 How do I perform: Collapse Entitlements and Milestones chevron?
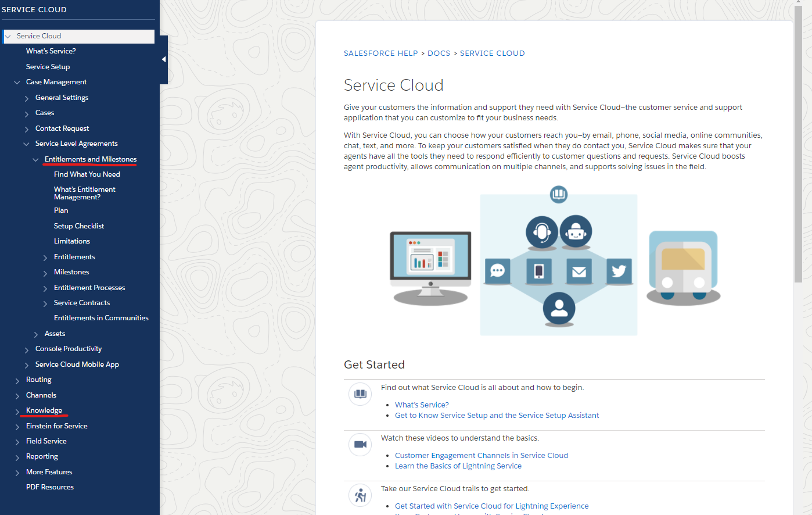tap(36, 160)
